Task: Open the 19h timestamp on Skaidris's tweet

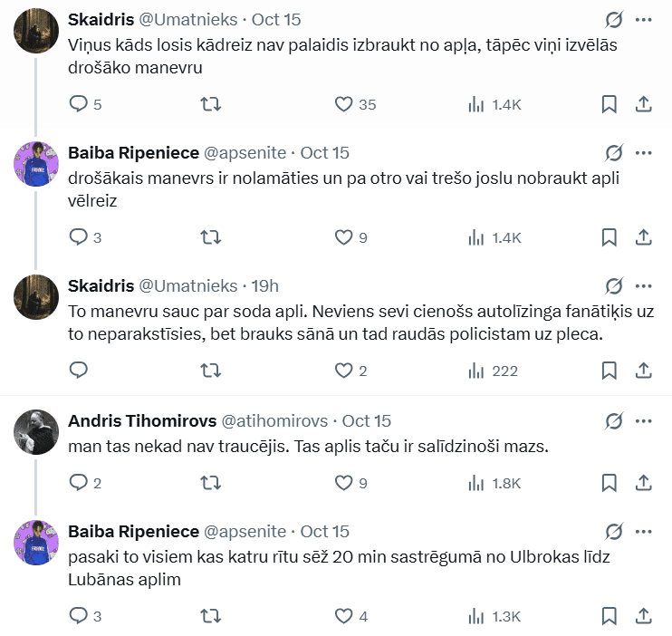Action: click(x=264, y=285)
